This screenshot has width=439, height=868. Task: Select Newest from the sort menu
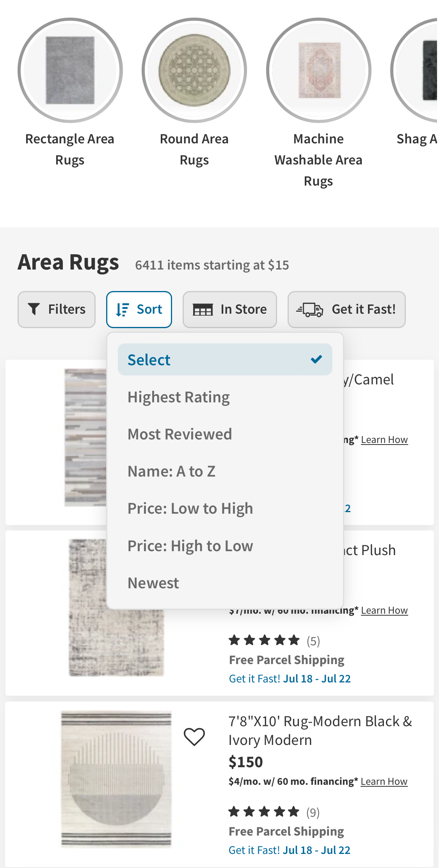[x=153, y=582]
